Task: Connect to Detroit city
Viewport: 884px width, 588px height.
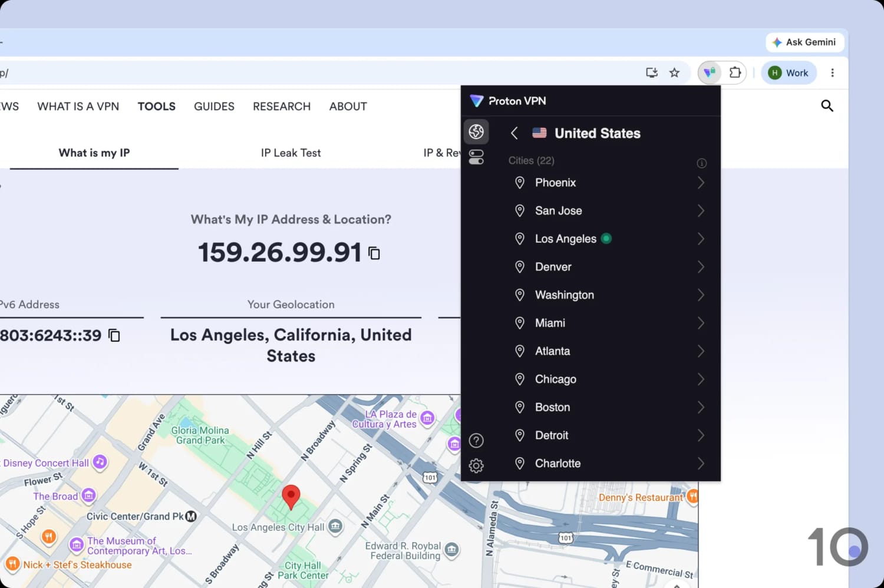Action: (x=552, y=435)
